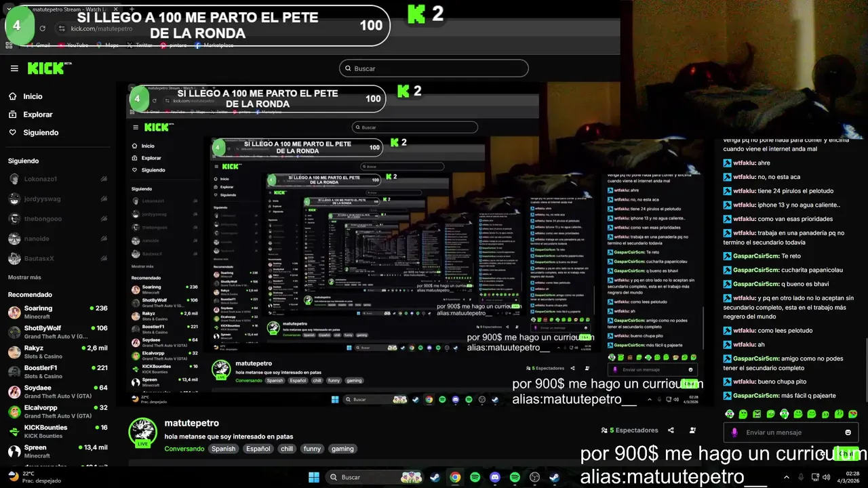This screenshot has width=868, height=488.
Task: Open recommended channel Soydaee
Action: (58, 392)
